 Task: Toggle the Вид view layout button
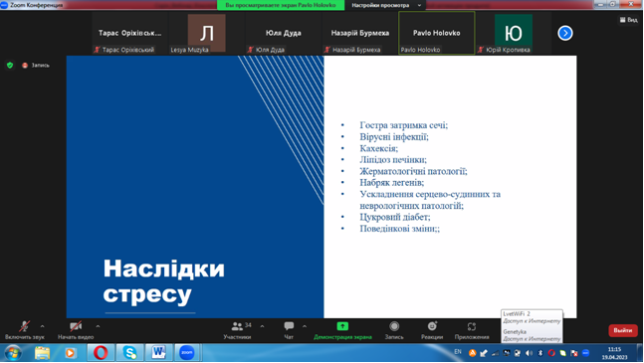[629, 20]
